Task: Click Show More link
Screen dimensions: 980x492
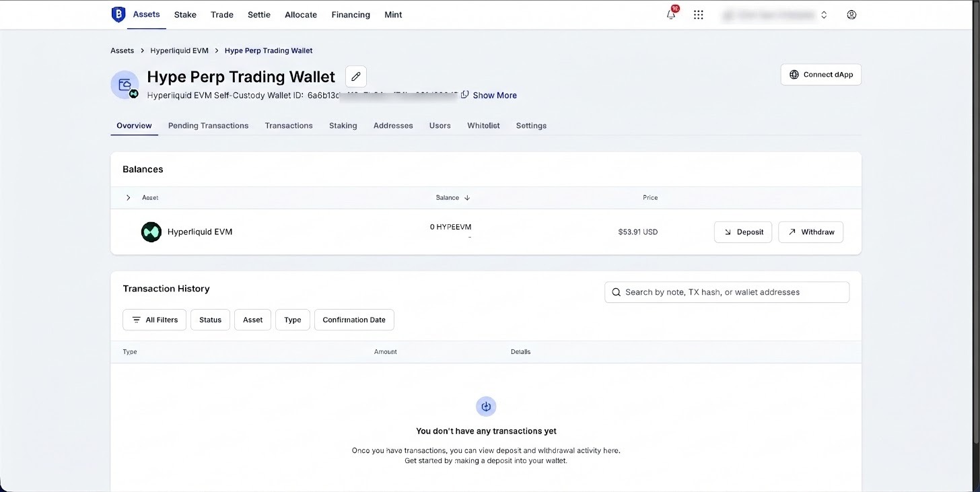Action: tap(495, 96)
